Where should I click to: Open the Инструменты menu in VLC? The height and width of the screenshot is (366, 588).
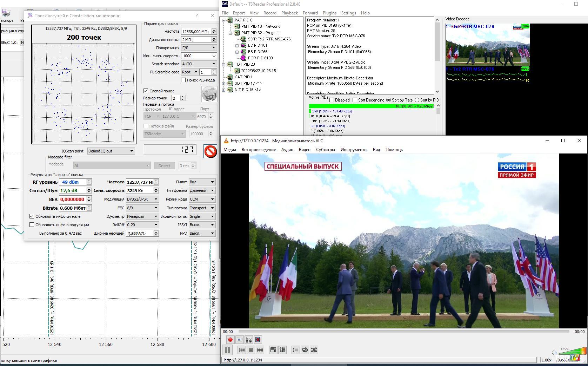pyautogui.click(x=354, y=150)
